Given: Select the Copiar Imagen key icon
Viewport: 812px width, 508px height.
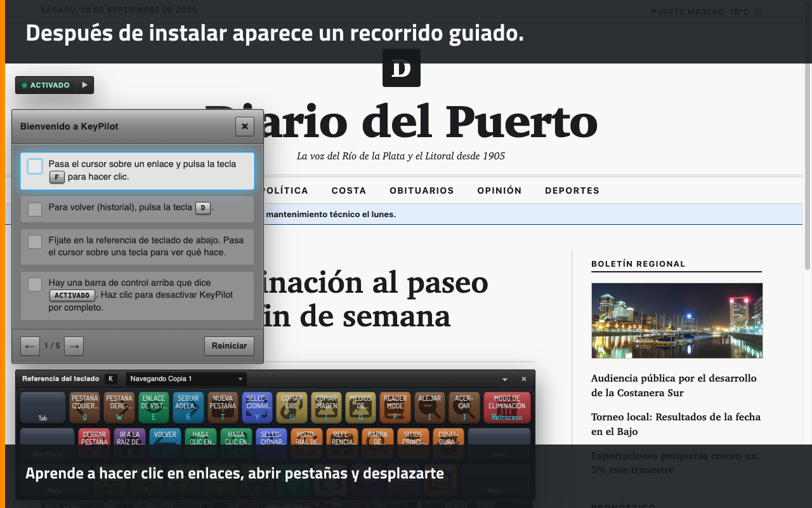Looking at the screenshot, I should tap(326, 408).
